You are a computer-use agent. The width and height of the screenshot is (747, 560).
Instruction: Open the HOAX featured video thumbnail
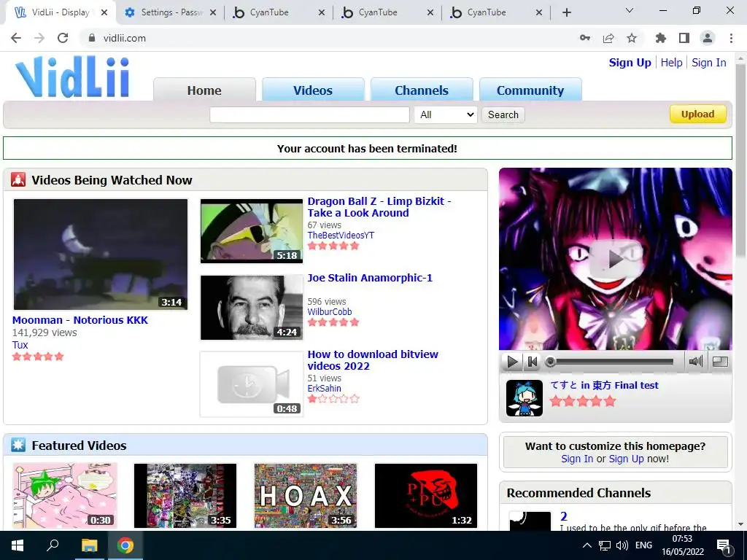tap(306, 496)
